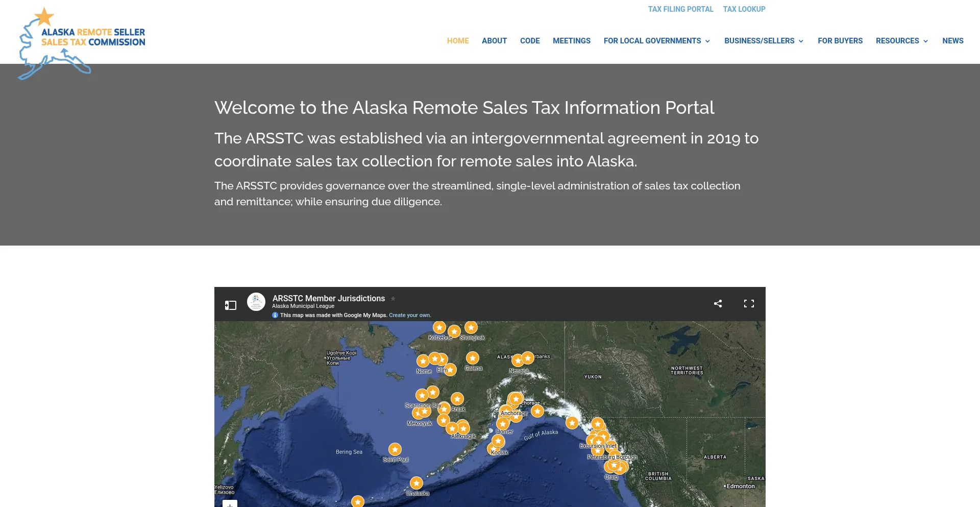Click the Kodiak star marker on map
The height and width of the screenshot is (507, 980).
coord(498,441)
